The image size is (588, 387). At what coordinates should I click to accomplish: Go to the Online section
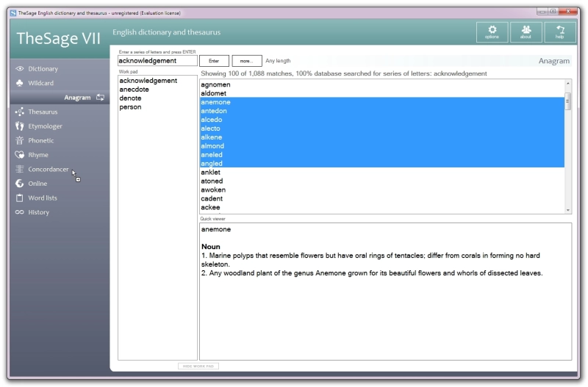tap(37, 183)
